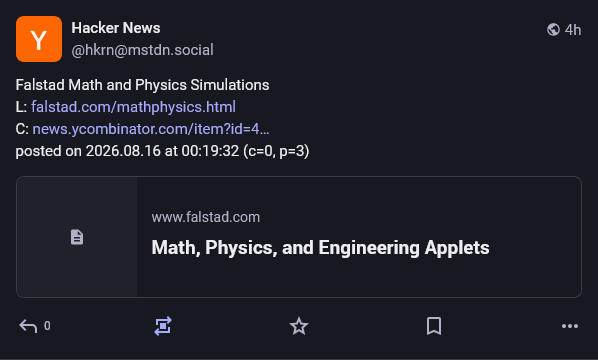Open the post via 4h timestamp
This screenshot has width=598, height=360.
pos(573,30)
